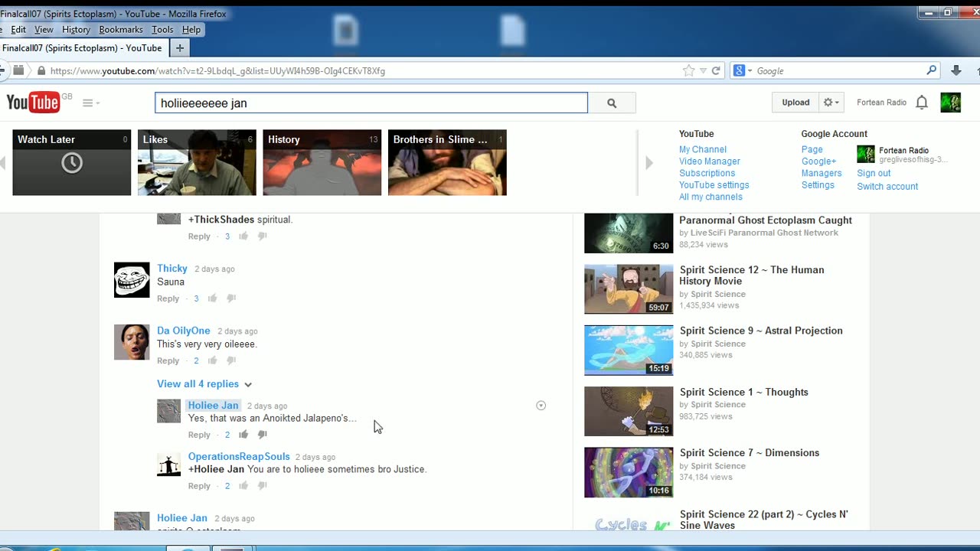Screen dimensions: 980x551
Task: Open All my channels
Action: [710, 197]
